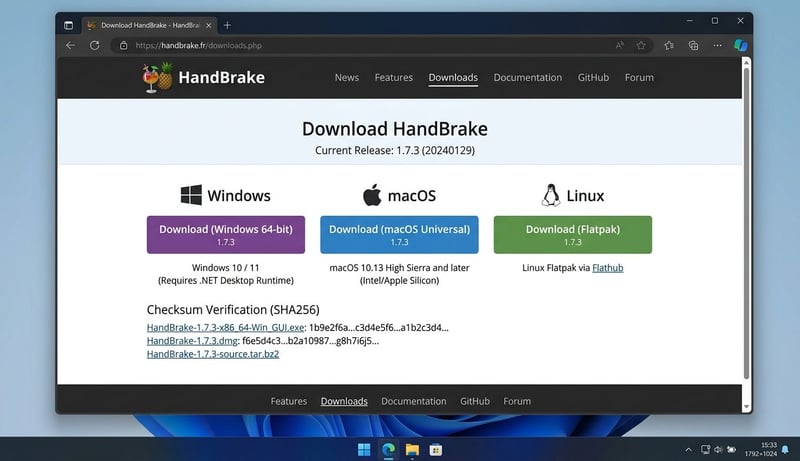Open HandBrake-1.7.3-x86_64-Win_GUI.exe link
The width and height of the screenshot is (800, 461).
coord(226,327)
